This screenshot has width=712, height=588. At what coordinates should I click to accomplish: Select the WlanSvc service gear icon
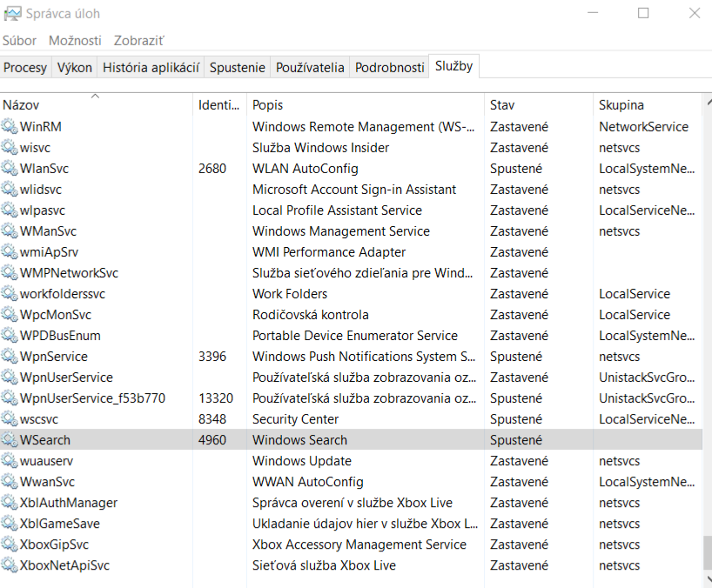(9, 168)
